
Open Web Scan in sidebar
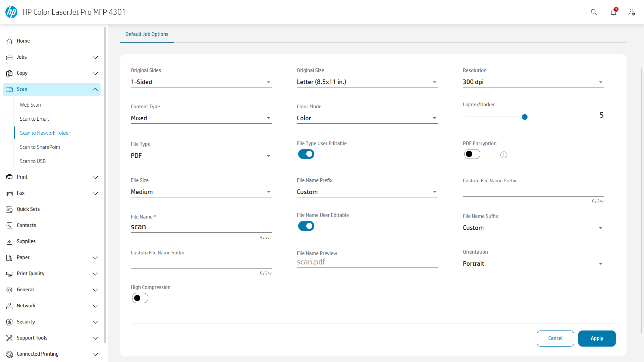pyautogui.click(x=30, y=105)
